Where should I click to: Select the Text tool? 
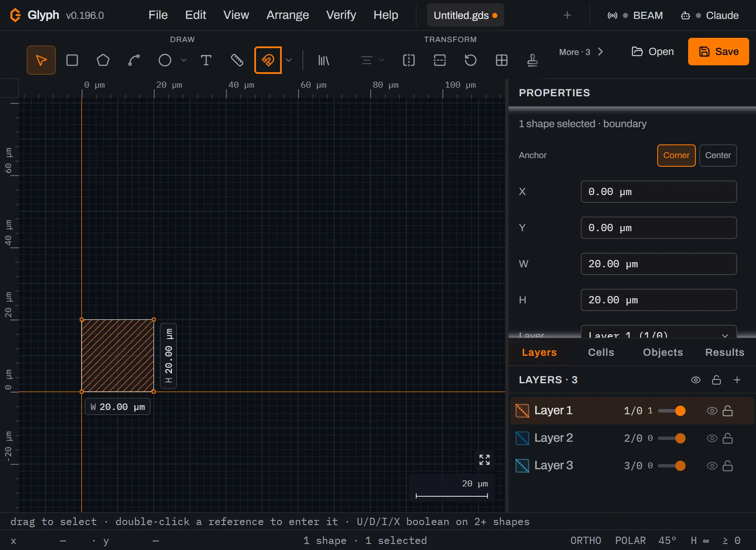click(206, 60)
